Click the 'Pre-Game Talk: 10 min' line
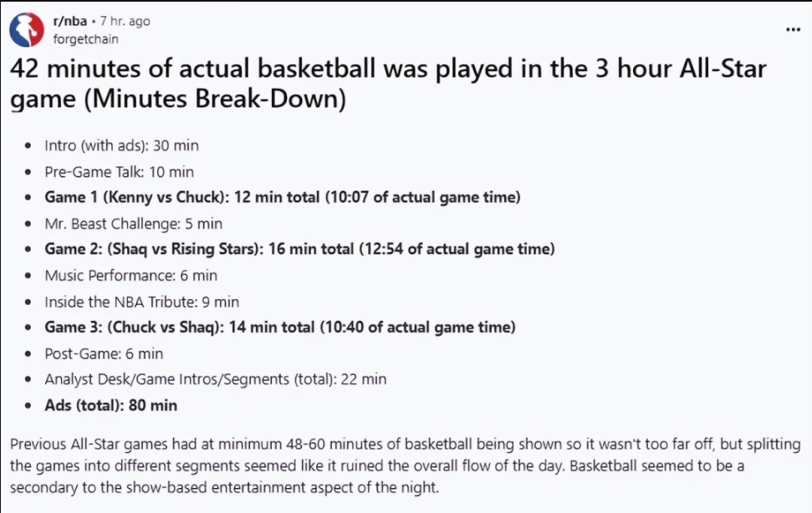812x513 pixels. click(119, 172)
